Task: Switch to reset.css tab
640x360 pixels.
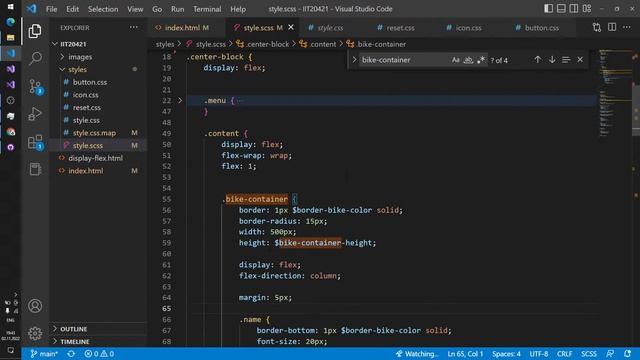Action: click(x=400, y=28)
